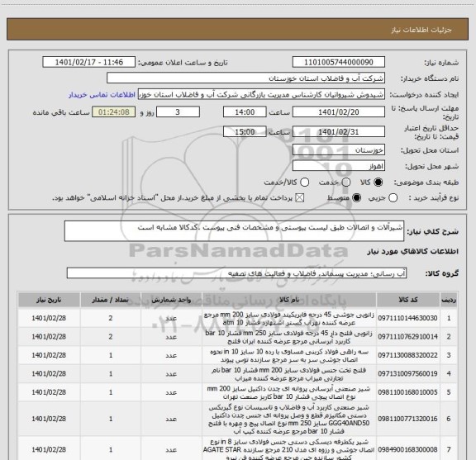Click the validity time field 15:00
This screenshot has width=476, height=460.
pos(245,131)
